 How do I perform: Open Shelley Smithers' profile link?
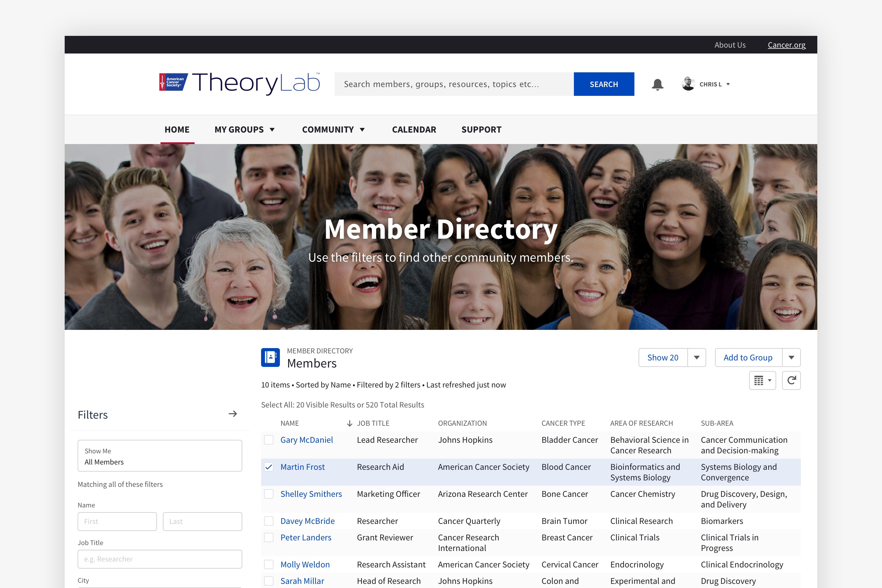pyautogui.click(x=311, y=494)
